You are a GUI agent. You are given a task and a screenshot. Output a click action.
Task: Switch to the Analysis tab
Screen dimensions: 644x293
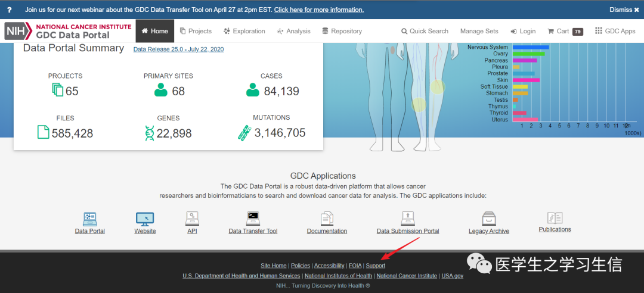(293, 31)
